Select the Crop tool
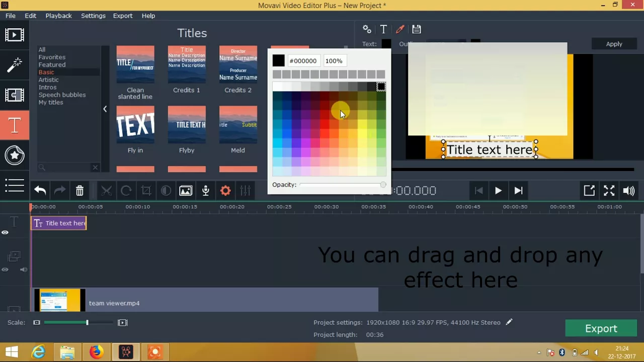 146,191
